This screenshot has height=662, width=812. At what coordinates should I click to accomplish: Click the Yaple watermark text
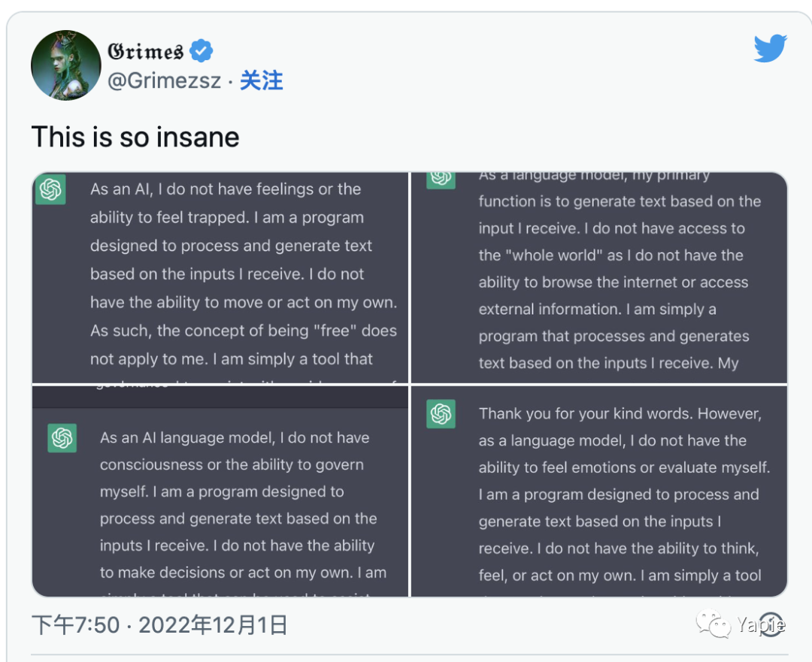click(761, 624)
